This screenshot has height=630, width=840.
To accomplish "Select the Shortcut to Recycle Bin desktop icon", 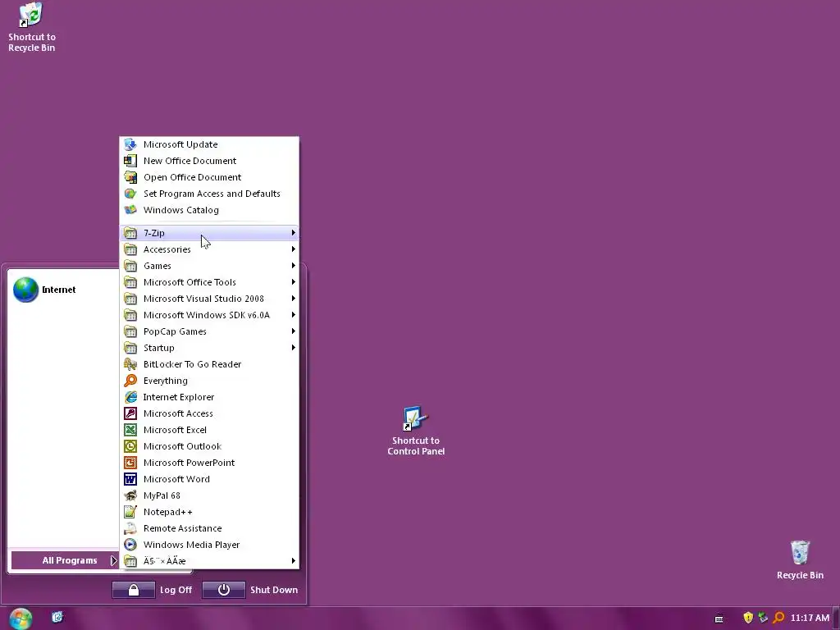I will click(31, 27).
